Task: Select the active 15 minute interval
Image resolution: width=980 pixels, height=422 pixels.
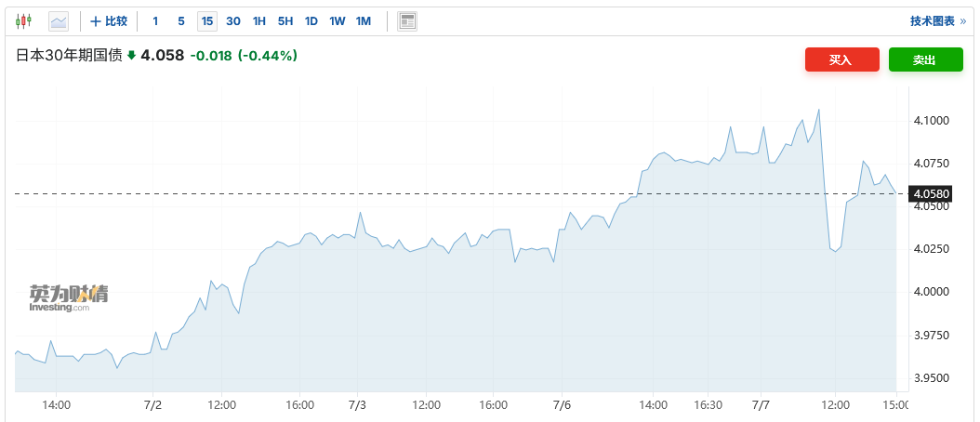Action: click(x=207, y=21)
